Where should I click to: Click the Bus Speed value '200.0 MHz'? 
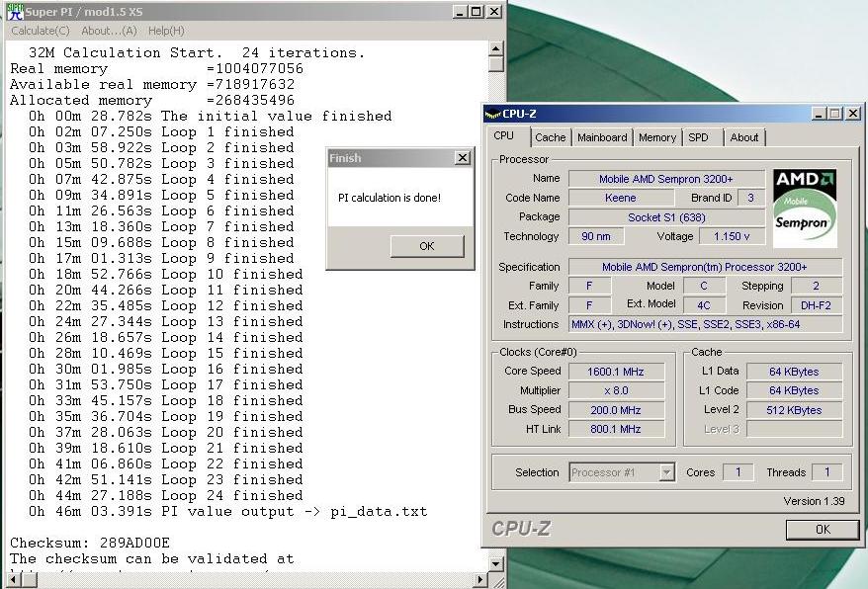point(616,410)
